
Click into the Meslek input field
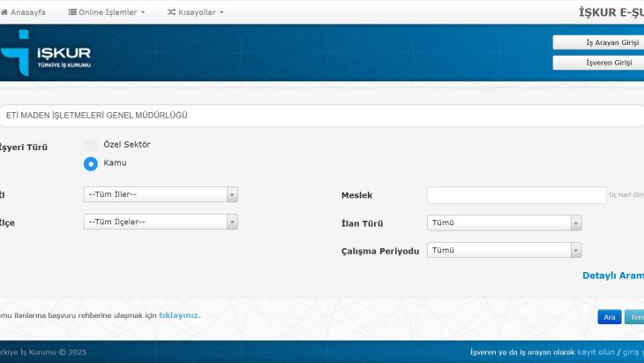(517, 195)
